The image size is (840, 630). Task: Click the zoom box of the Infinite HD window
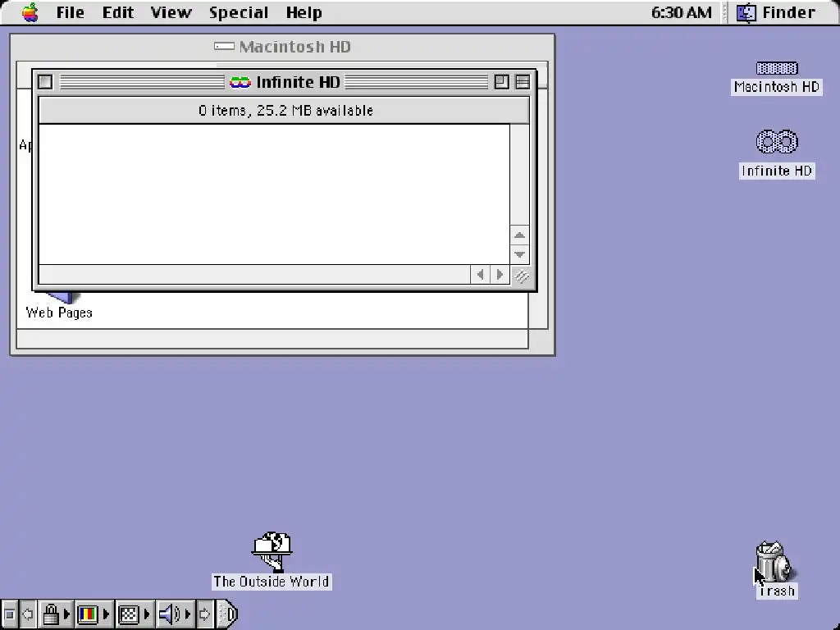coord(501,82)
